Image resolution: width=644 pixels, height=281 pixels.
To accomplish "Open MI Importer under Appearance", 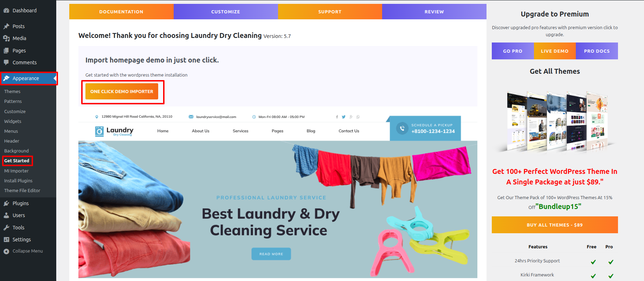I will pyautogui.click(x=17, y=171).
